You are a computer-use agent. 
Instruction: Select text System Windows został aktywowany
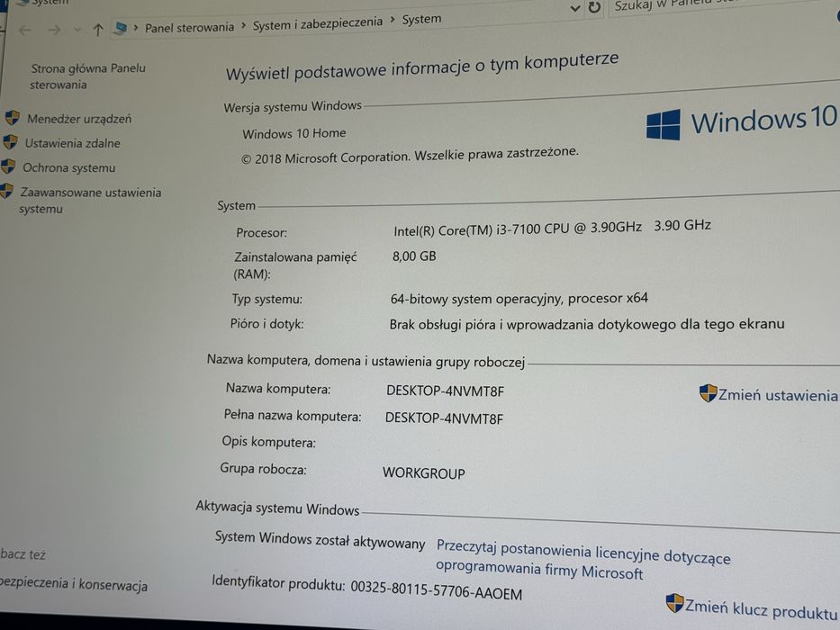[x=320, y=540]
